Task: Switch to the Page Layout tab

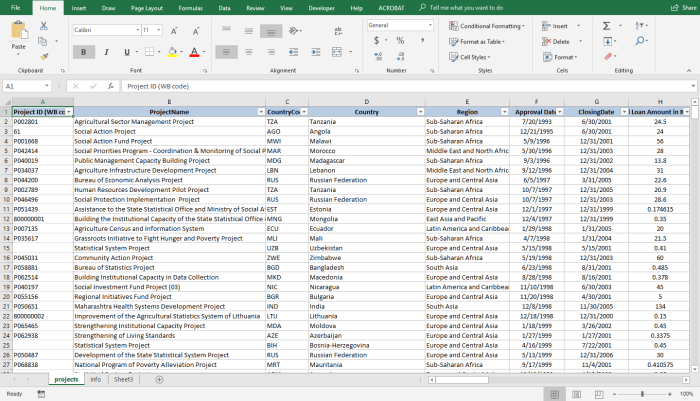Action: coord(147,8)
